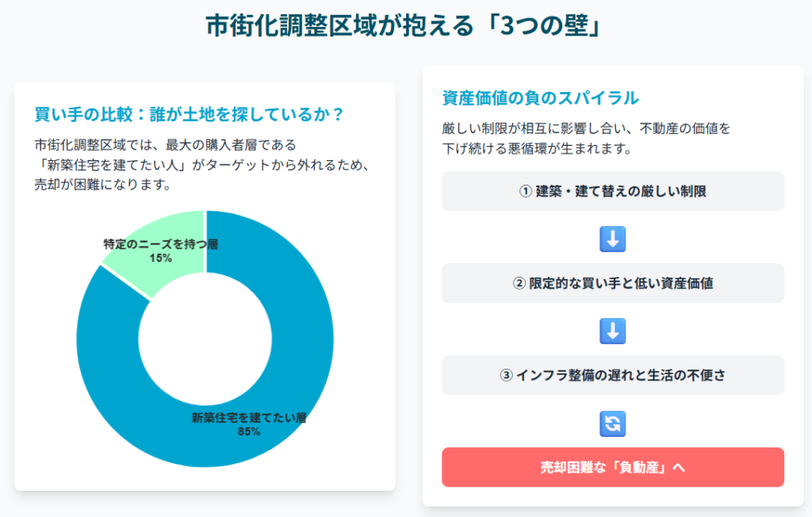This screenshot has height=517, width=812.
Task: Click the main title 市街化調整区域が抱える「3つの壁」
Action: tap(404, 25)
